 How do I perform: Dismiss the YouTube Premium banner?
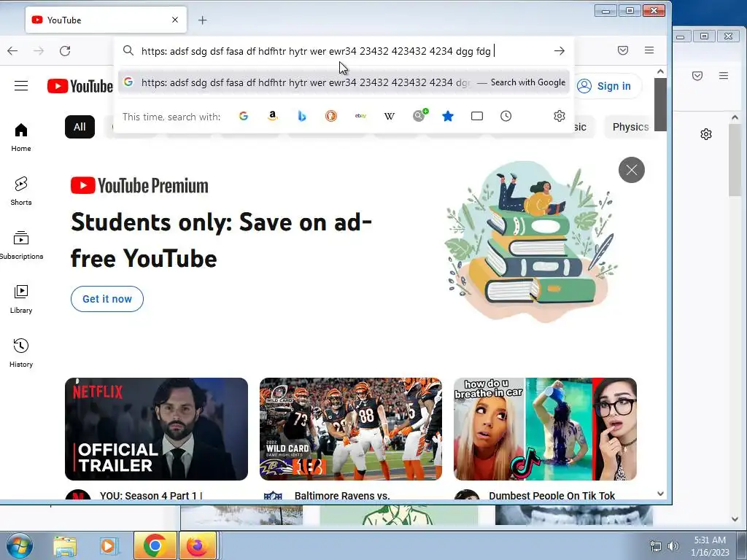pyautogui.click(x=632, y=170)
